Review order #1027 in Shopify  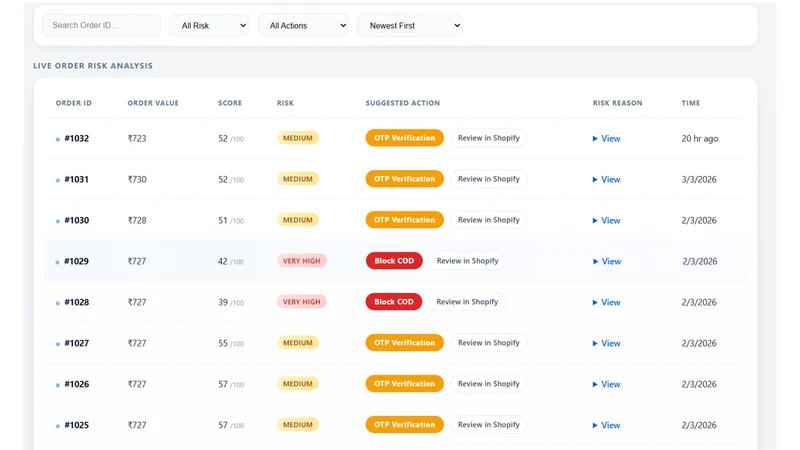pyautogui.click(x=488, y=343)
